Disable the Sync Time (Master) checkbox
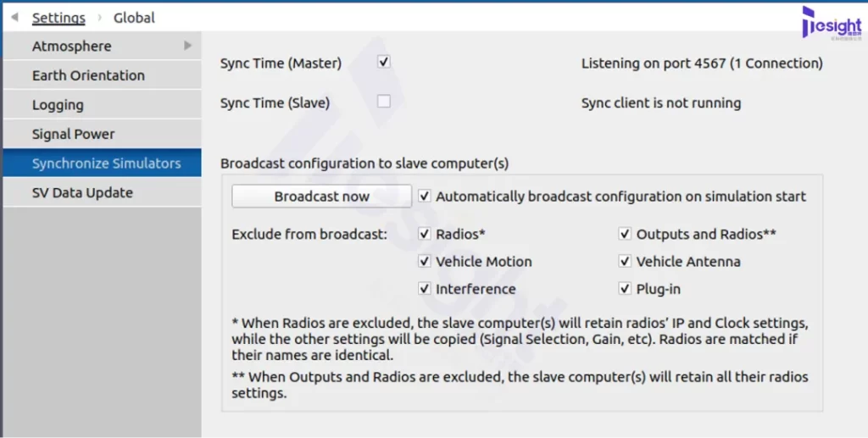 pos(384,62)
